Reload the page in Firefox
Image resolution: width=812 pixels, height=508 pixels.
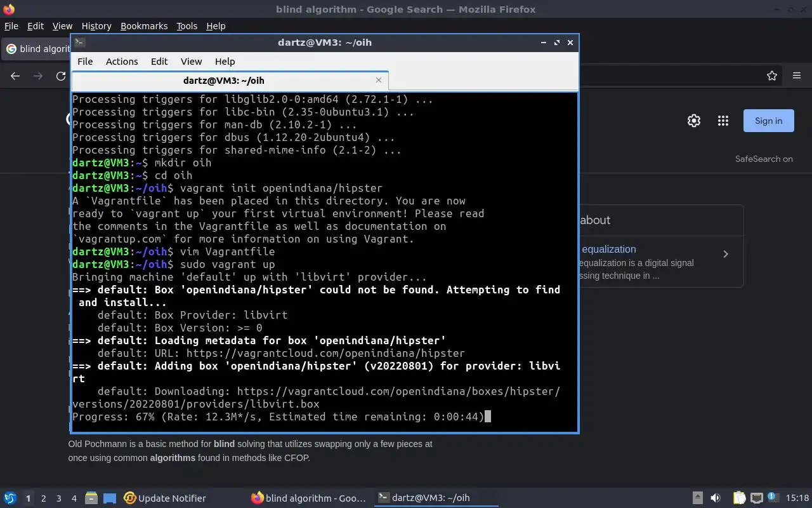click(61, 76)
